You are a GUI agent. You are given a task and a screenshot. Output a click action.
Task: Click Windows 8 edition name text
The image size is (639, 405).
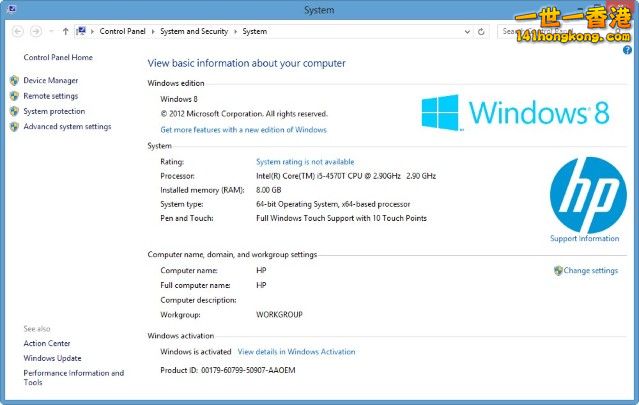click(179, 99)
